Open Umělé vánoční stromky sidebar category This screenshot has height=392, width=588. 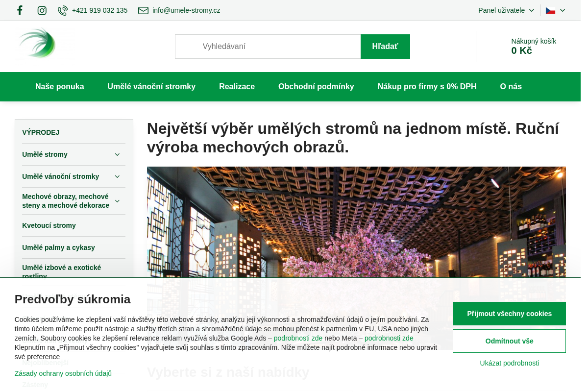(60, 176)
